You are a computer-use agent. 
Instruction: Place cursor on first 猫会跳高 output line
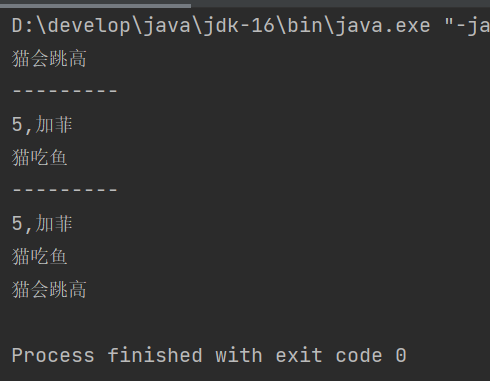[x=49, y=59]
